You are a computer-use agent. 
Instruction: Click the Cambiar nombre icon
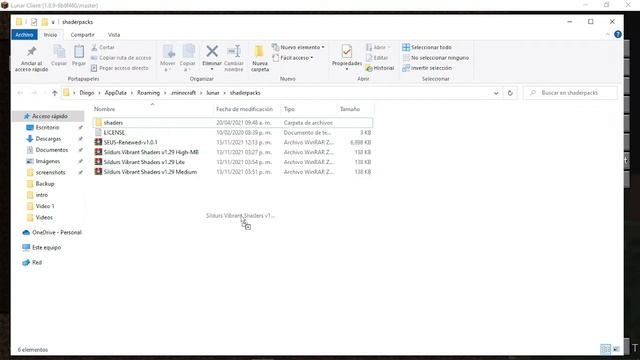point(234,51)
